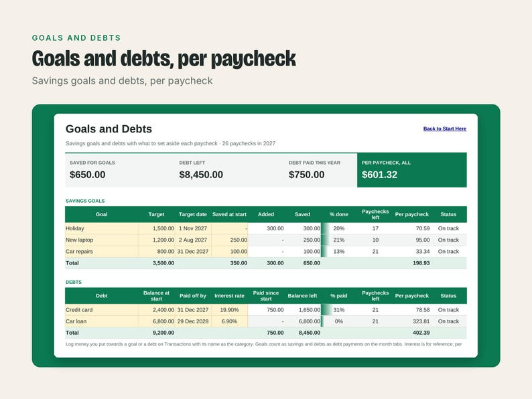Select Holiday target amount 1,500.00
The width and height of the screenshot is (532, 399).
[163, 228]
